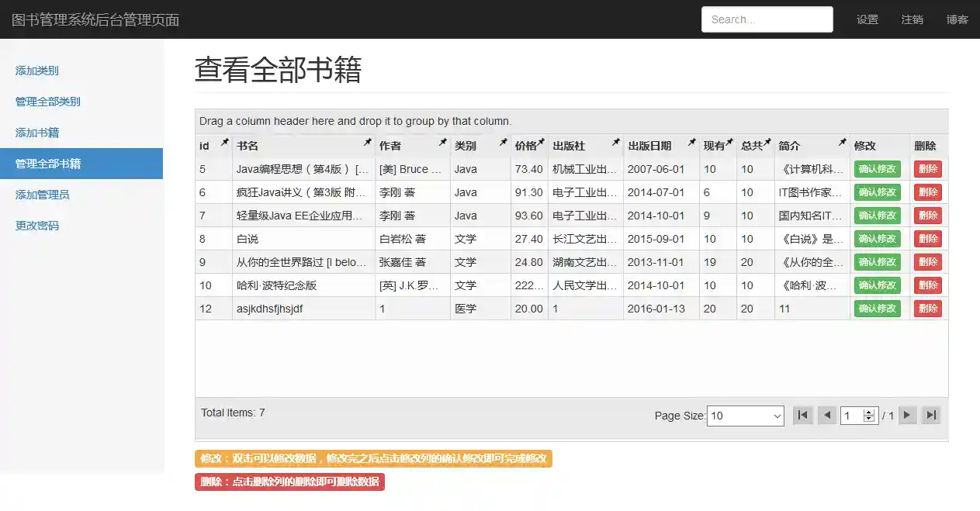The width and height of the screenshot is (980, 511).
Task: Open the 设置 menu in the top bar
Action: [x=867, y=19]
